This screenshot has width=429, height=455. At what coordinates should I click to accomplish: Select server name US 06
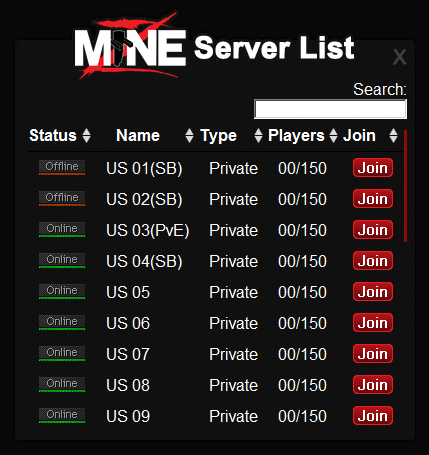click(128, 323)
